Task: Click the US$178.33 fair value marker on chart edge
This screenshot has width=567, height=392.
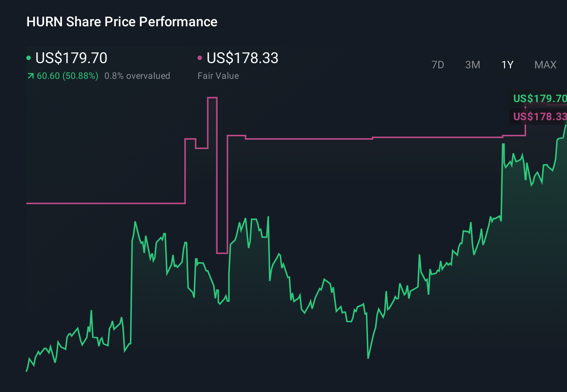Action: (x=540, y=117)
